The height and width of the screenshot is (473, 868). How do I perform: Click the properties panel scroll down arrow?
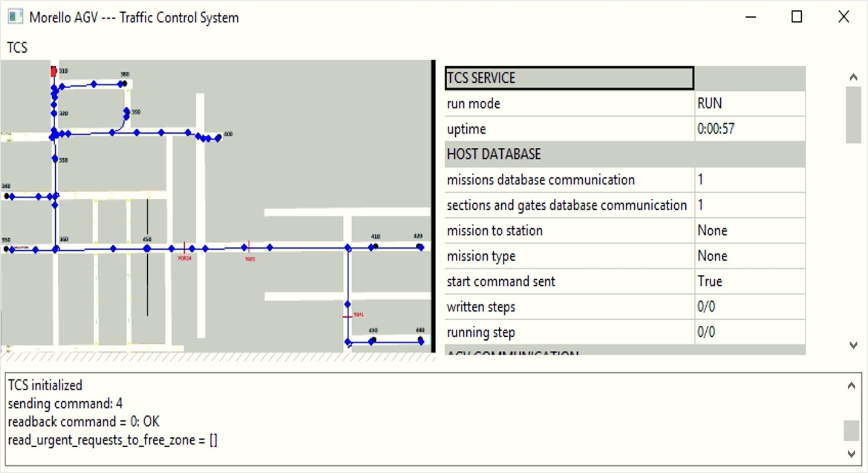(853, 345)
